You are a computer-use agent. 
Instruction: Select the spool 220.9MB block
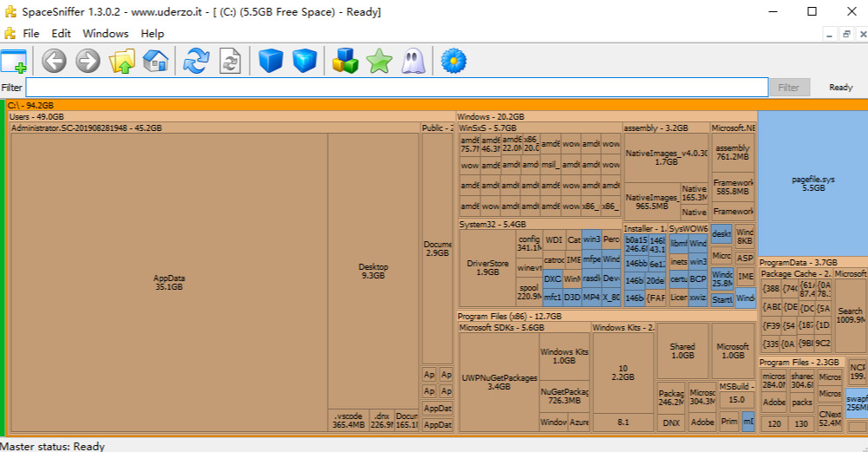529,292
